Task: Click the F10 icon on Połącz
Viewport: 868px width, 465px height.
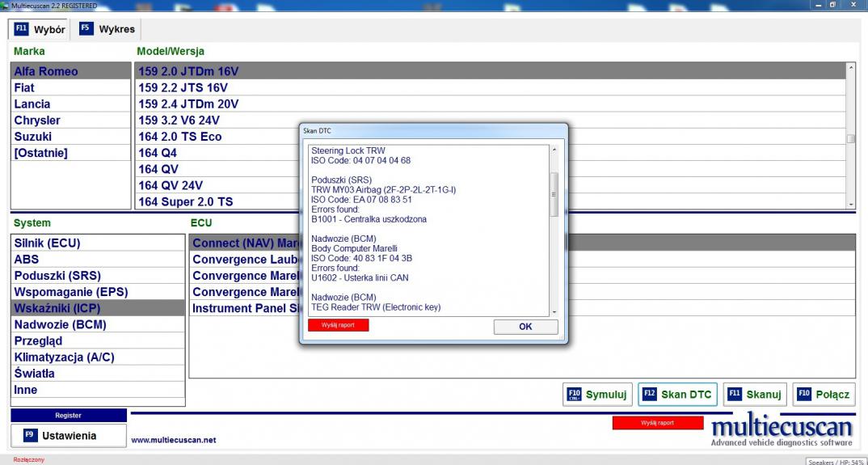Action: [804, 394]
